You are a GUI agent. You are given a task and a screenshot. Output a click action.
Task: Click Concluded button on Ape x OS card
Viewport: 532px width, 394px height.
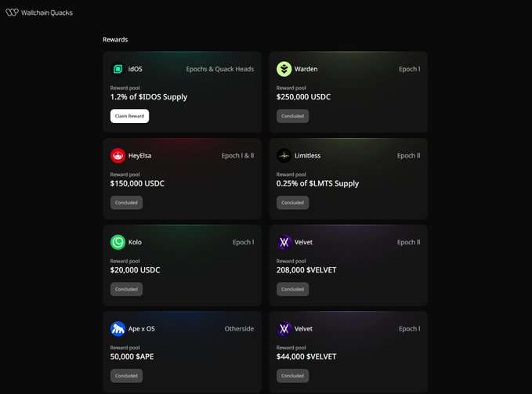[126, 376]
